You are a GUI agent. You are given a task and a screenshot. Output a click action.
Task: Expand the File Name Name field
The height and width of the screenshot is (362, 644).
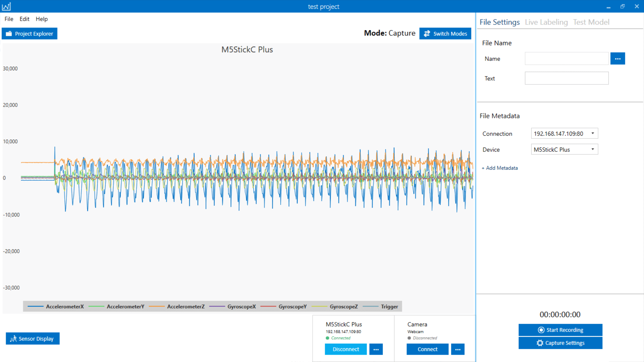[x=618, y=58]
